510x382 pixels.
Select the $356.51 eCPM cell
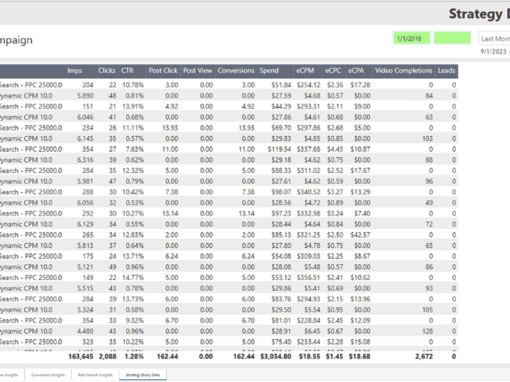pos(308,277)
